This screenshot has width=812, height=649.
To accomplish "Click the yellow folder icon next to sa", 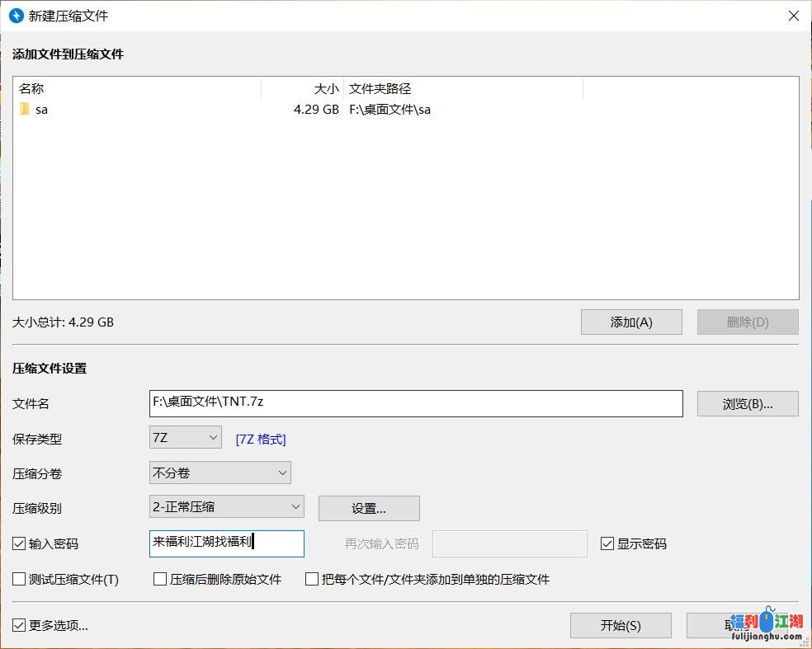I will [x=24, y=109].
